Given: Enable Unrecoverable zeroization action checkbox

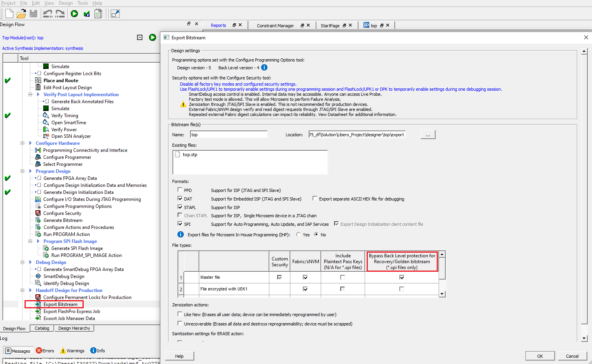Looking at the screenshot, I should click(180, 324).
